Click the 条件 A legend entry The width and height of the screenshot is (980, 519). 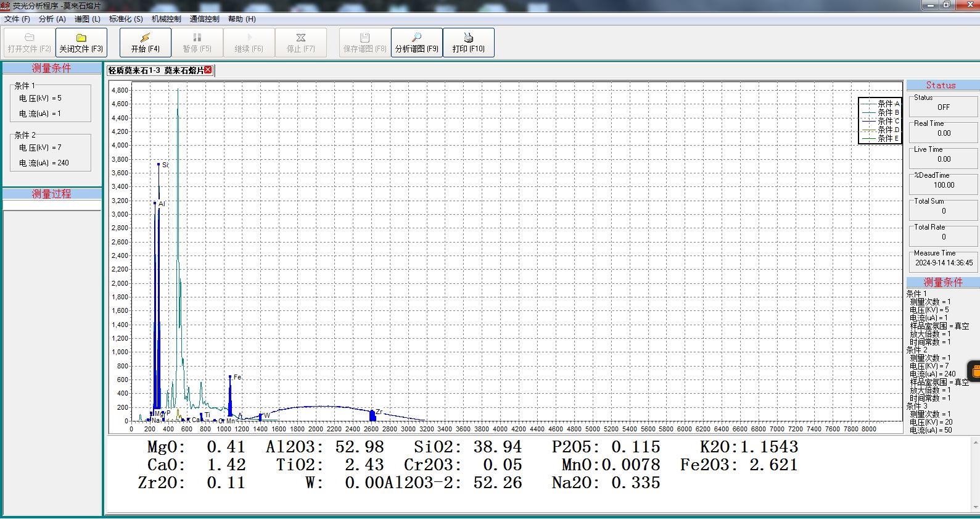[882, 104]
